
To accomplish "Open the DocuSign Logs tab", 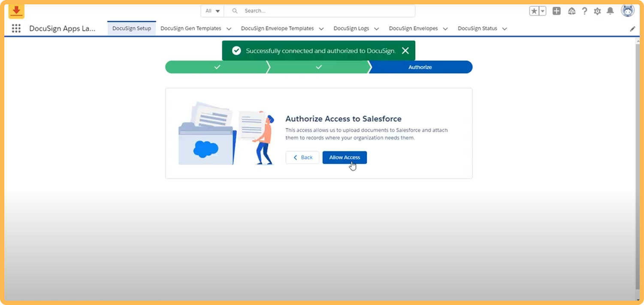I will (351, 28).
